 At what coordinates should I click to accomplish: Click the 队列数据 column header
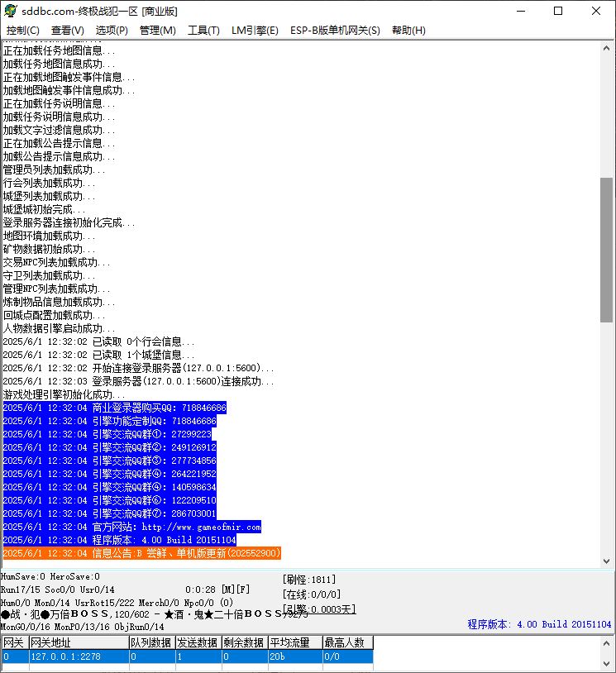pyautogui.click(x=152, y=642)
